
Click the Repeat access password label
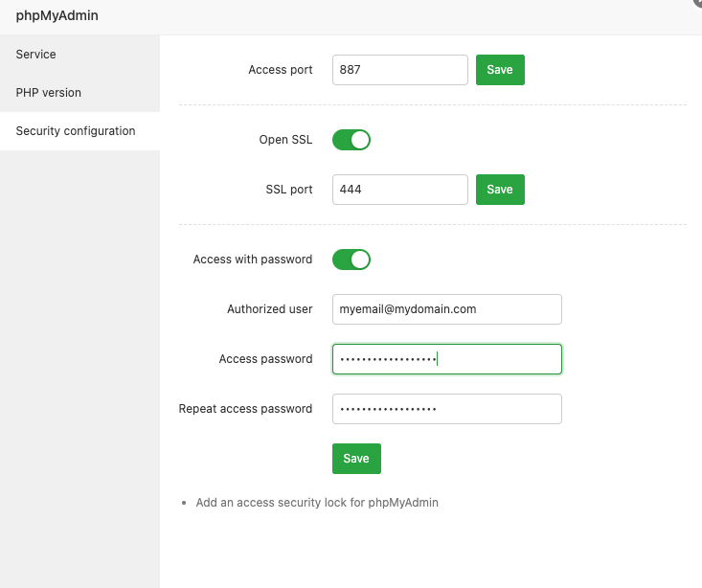[x=245, y=409]
